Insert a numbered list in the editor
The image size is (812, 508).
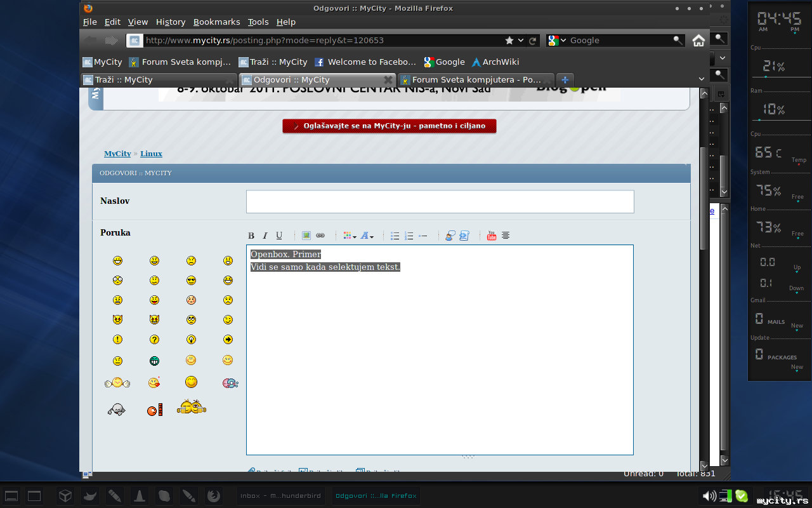pyautogui.click(x=409, y=236)
